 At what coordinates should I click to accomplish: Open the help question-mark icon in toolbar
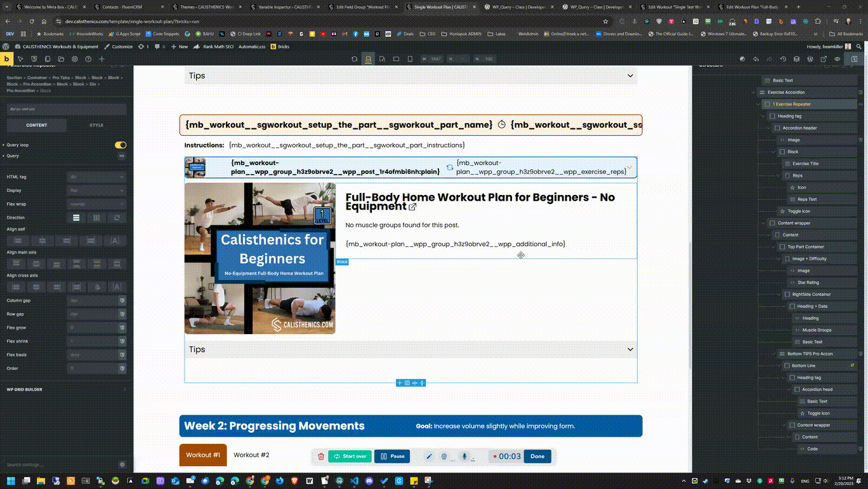tap(88, 59)
